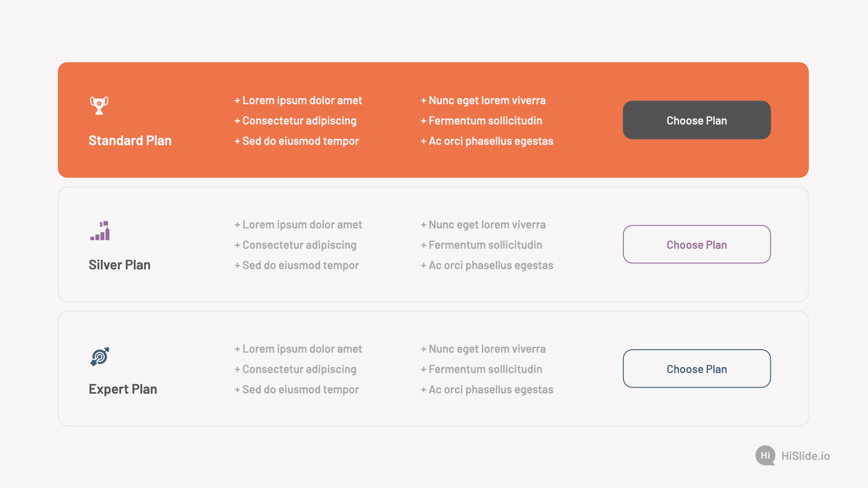Select the Expert Plan heading

click(x=123, y=389)
